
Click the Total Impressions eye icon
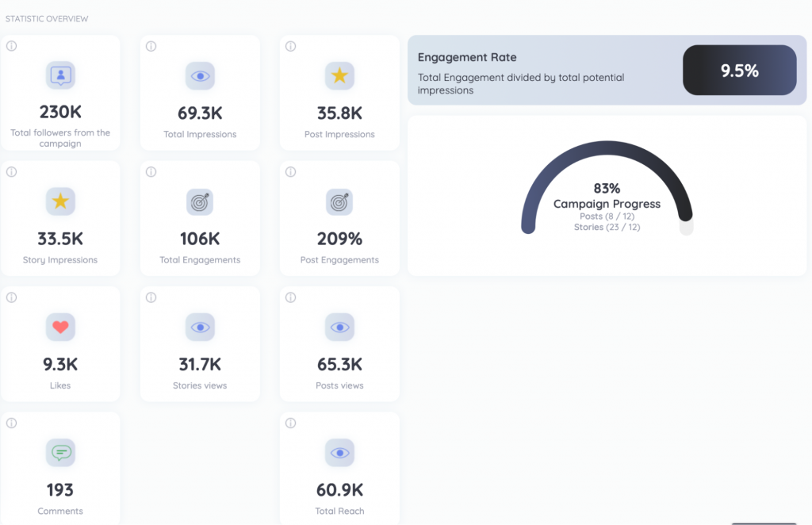200,76
